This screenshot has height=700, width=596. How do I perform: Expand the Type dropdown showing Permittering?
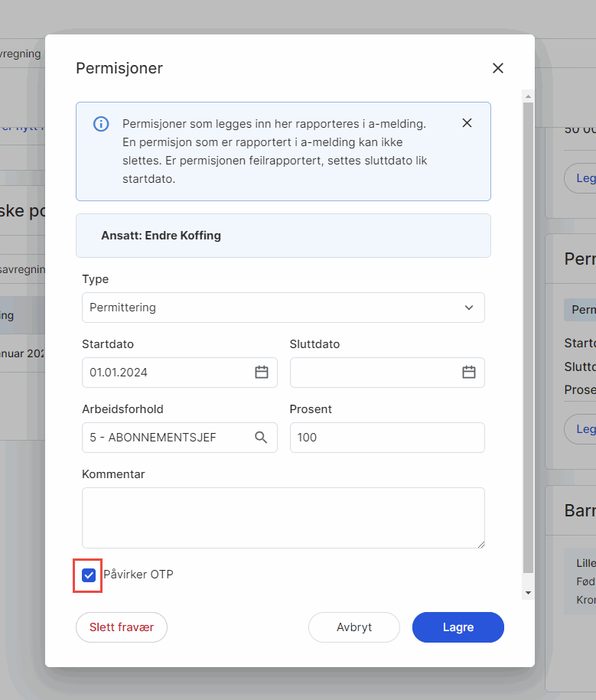click(283, 308)
